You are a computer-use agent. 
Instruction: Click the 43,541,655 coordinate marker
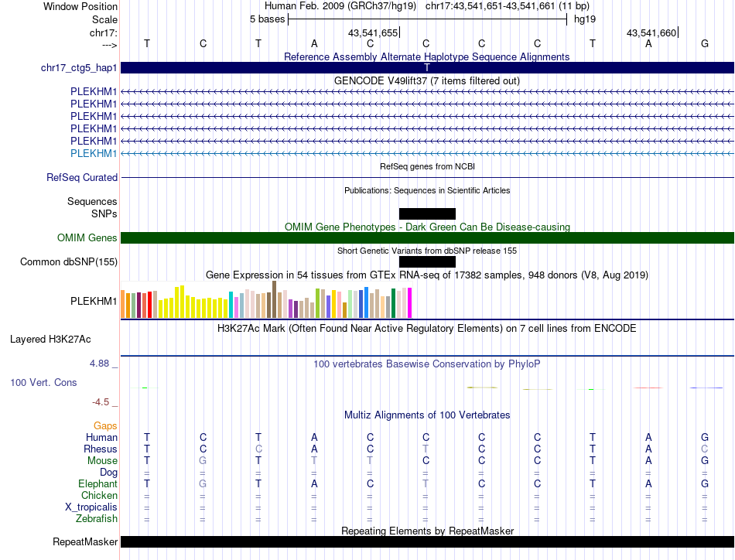coord(373,32)
